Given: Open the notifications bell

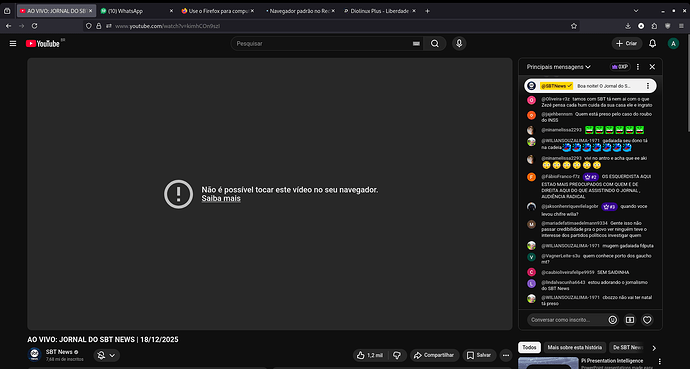Looking at the screenshot, I should [x=653, y=44].
